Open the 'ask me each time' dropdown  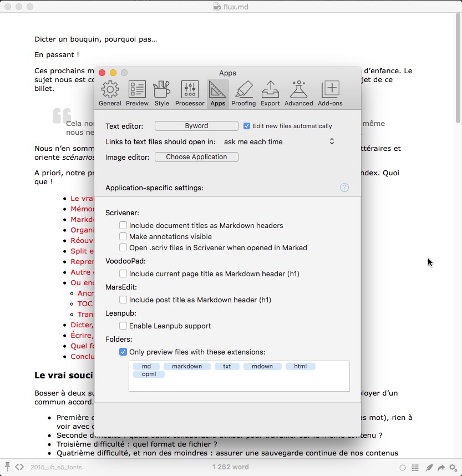tap(278, 141)
